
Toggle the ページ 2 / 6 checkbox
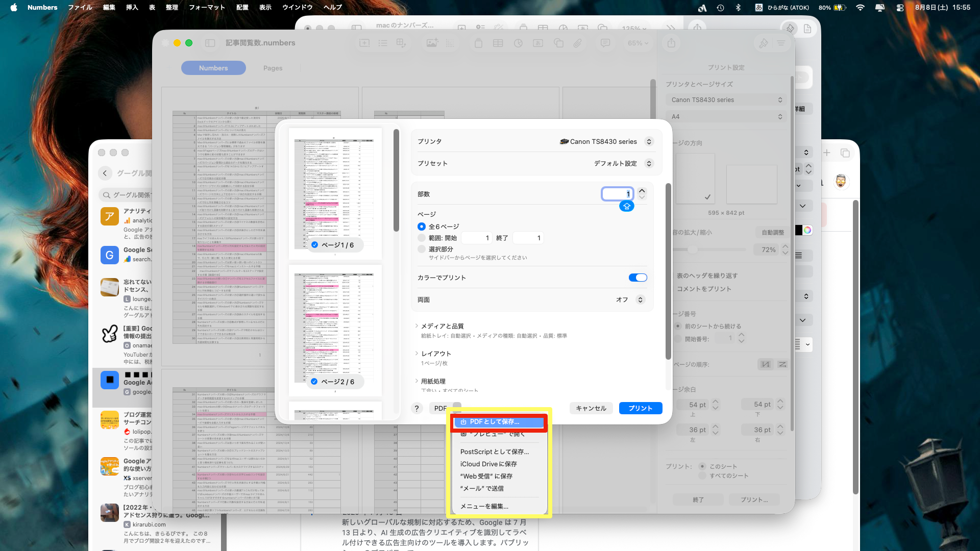pyautogui.click(x=314, y=382)
